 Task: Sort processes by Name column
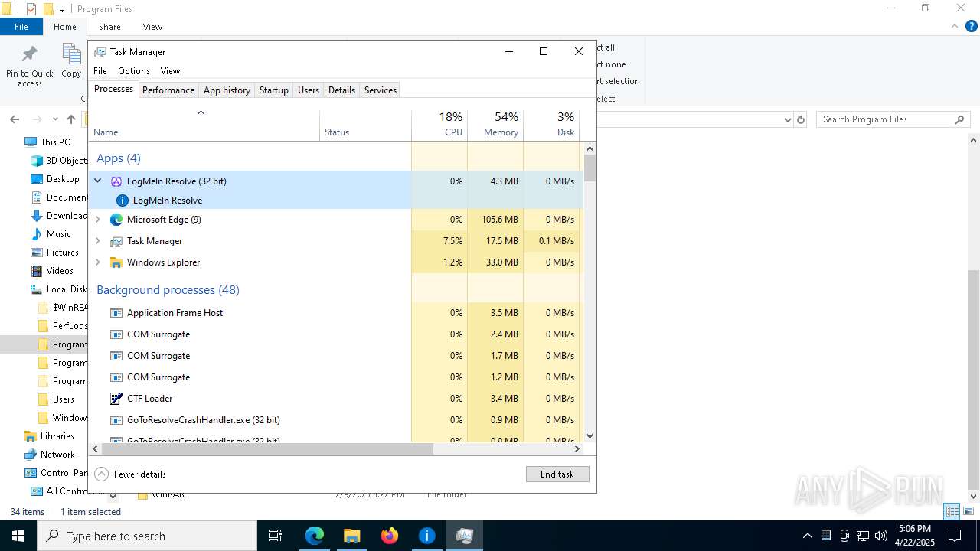click(204, 125)
